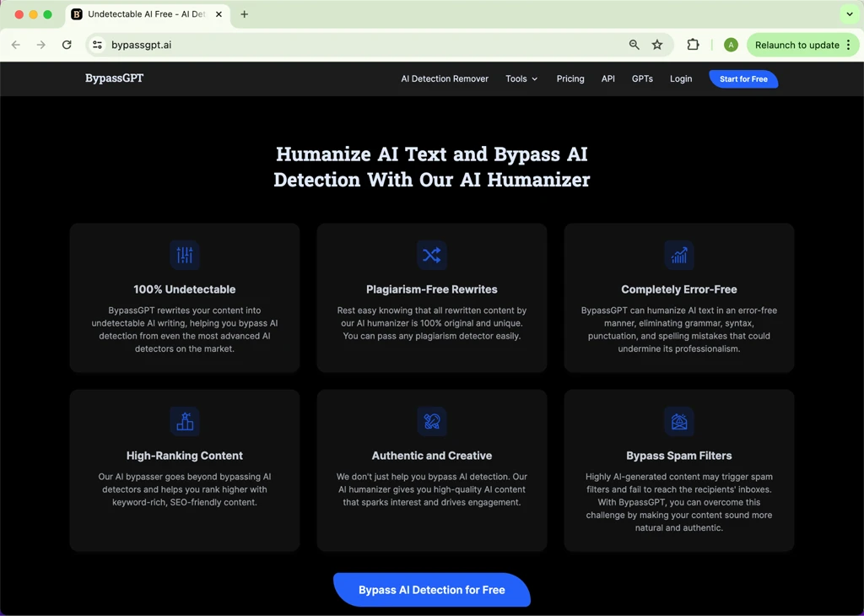The image size is (864, 616).
Task: Open the browser extensions puzzle icon
Action: [694, 45]
